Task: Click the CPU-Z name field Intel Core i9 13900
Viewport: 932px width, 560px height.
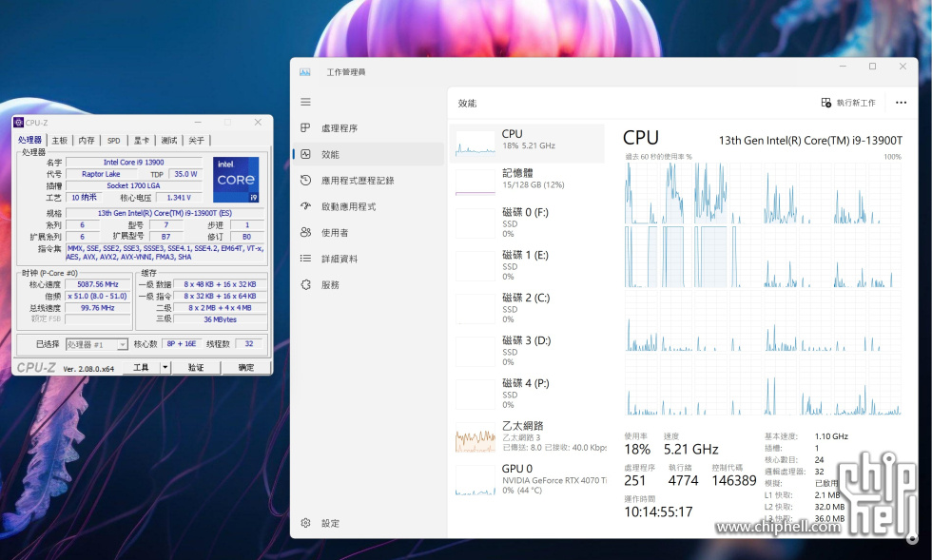Action: [134, 163]
